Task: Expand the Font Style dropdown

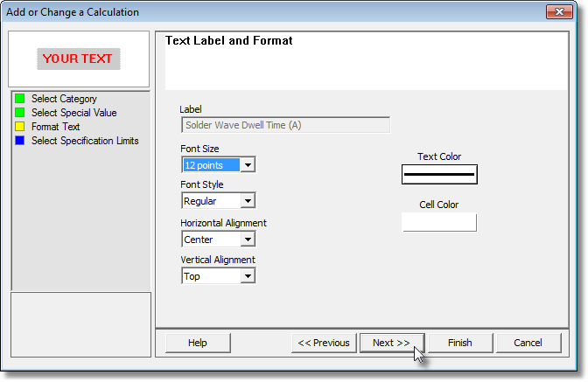Action: (248, 201)
